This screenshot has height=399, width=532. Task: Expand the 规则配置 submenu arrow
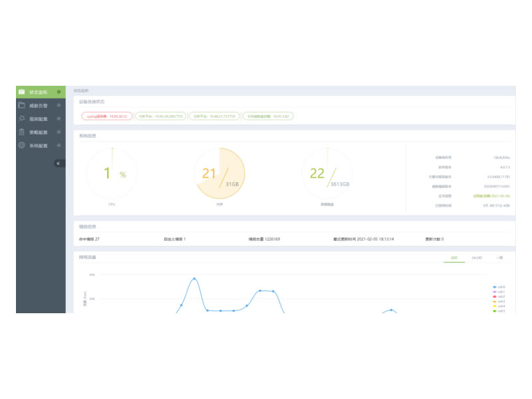click(x=59, y=118)
